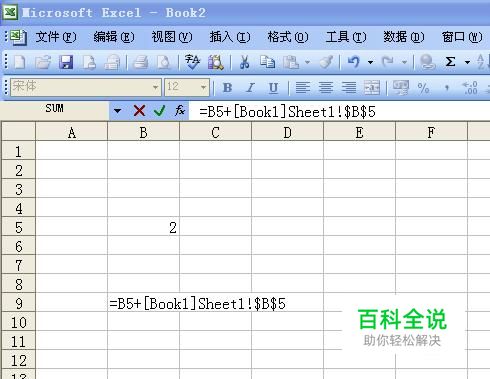Toggle Align Left
This screenshot has width=490, height=379.
coord(303,88)
